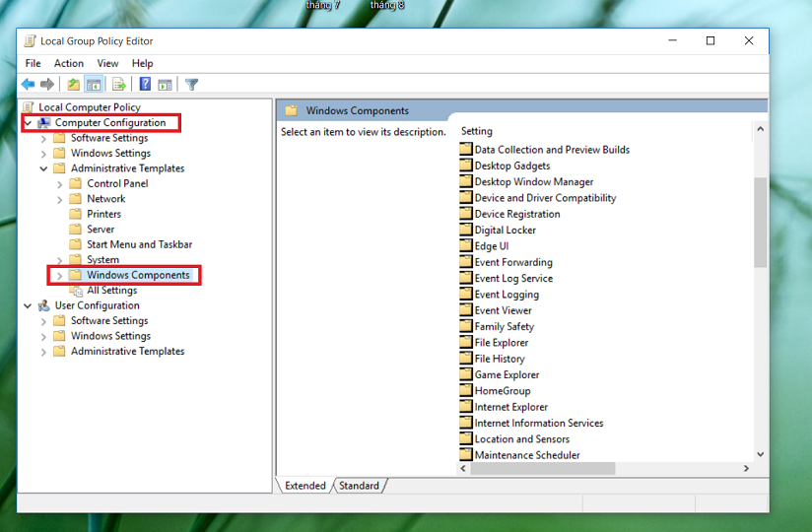Select the Device Registration entry

517,214
